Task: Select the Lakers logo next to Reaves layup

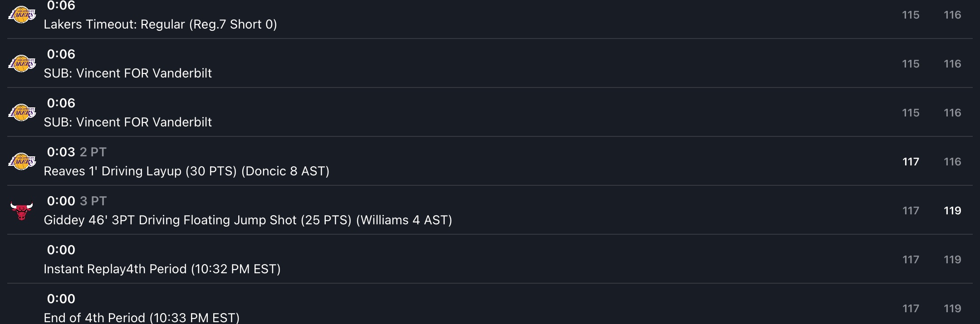Action: click(x=22, y=162)
